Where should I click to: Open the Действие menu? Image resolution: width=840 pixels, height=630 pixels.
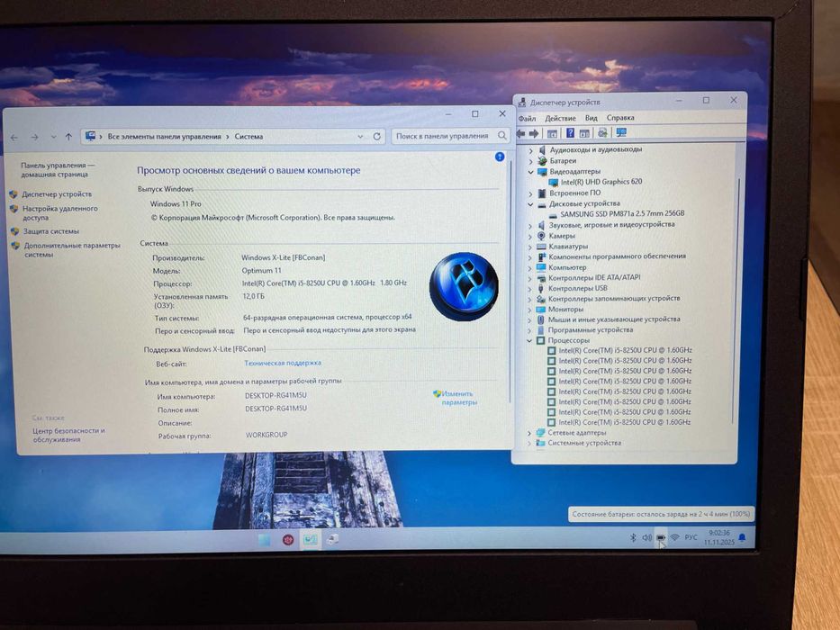[560, 119]
